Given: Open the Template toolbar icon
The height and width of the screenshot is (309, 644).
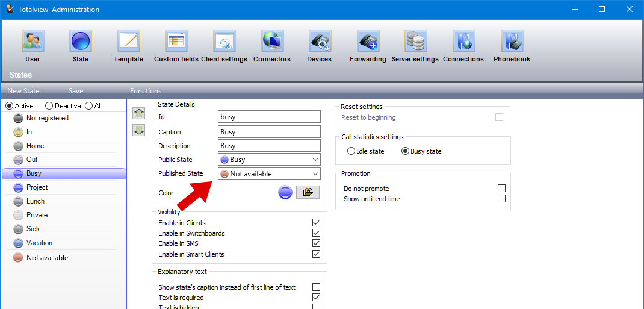Looking at the screenshot, I should point(129,41).
